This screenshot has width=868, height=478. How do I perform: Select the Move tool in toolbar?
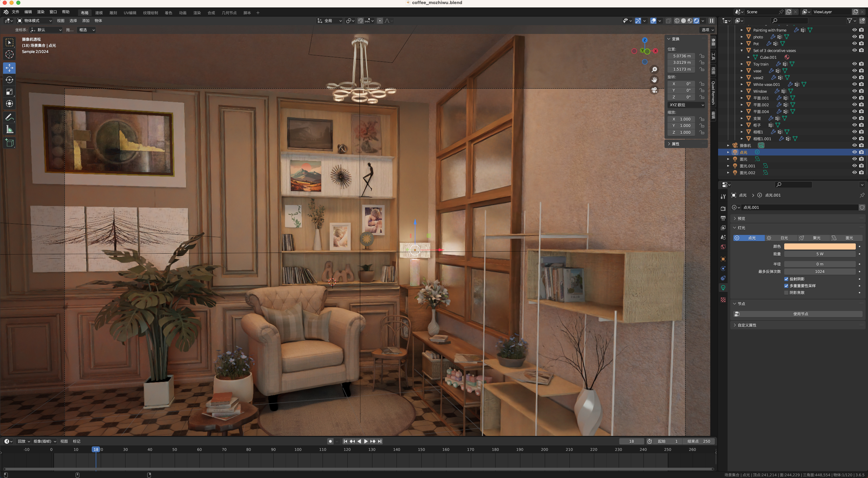(9, 68)
